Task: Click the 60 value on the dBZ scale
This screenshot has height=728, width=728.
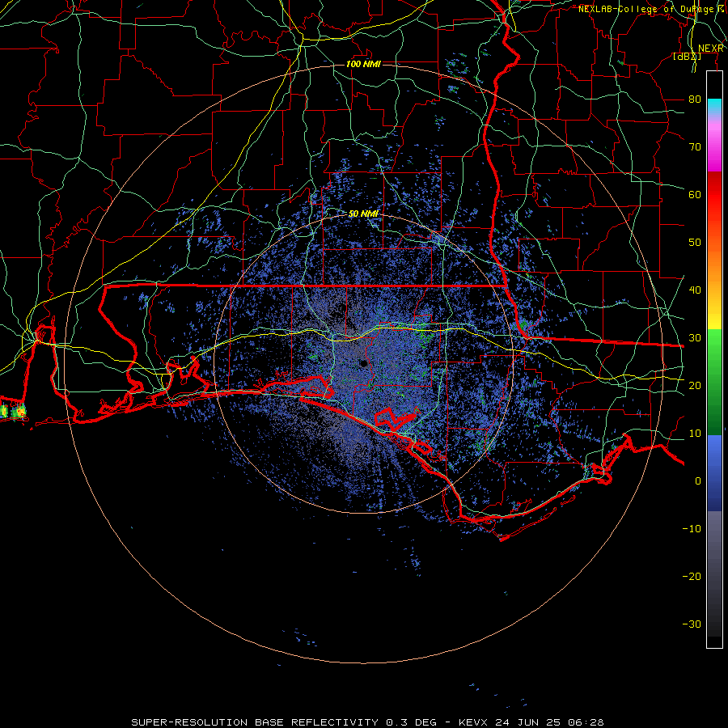Action: tap(695, 195)
